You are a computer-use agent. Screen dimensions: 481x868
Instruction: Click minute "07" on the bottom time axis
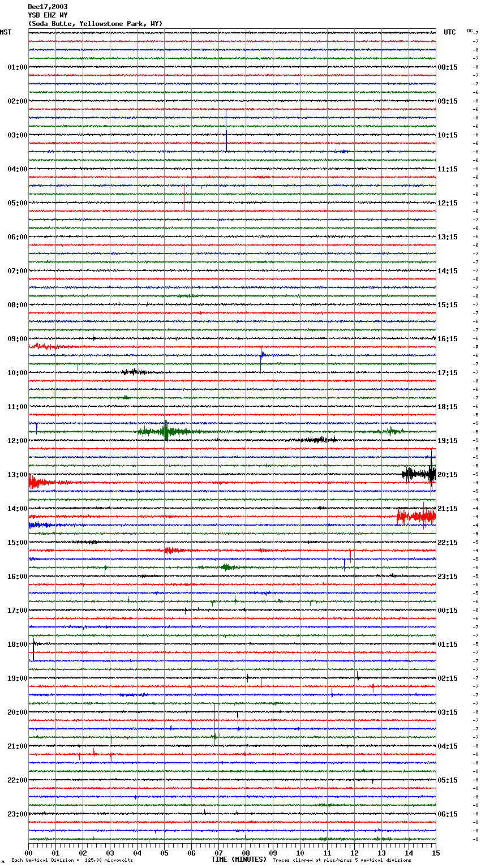click(219, 853)
